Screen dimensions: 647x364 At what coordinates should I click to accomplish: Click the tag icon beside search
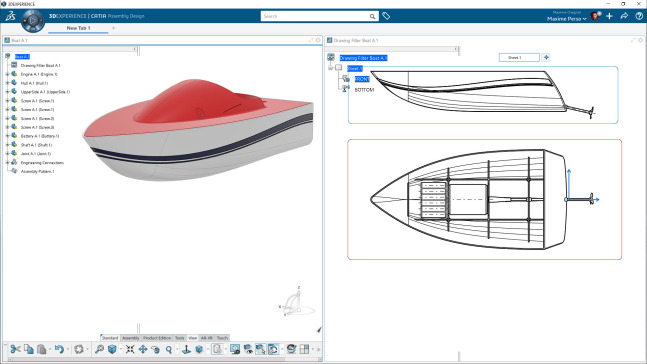(386, 16)
